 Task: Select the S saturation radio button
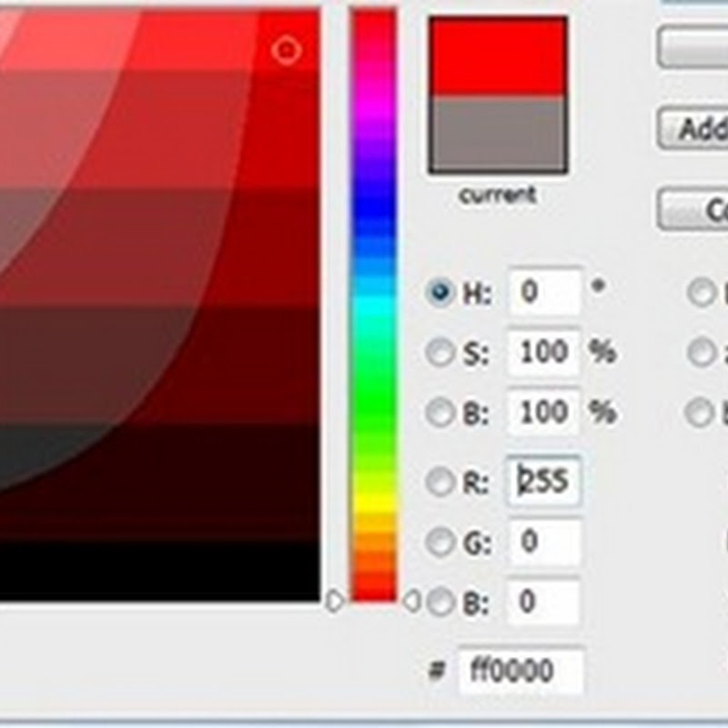440,352
